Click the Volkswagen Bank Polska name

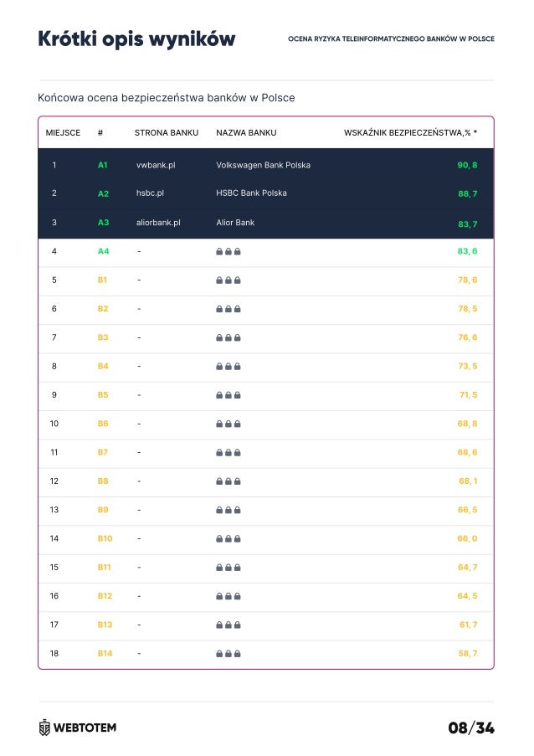pos(263,165)
